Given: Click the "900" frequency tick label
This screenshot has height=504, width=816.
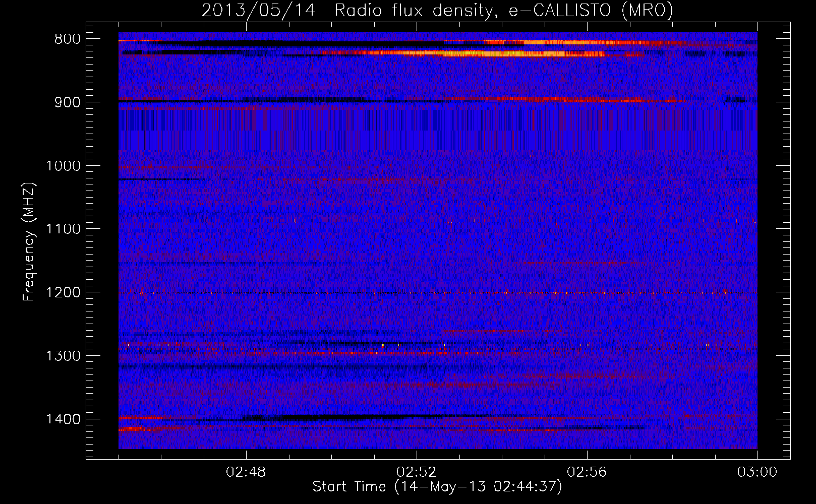Looking at the screenshot, I should tap(67, 102).
